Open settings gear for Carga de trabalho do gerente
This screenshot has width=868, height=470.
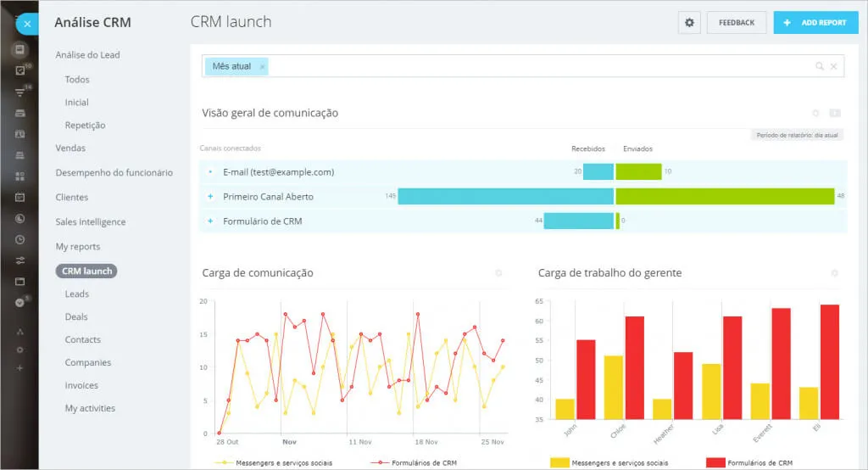[x=835, y=273]
